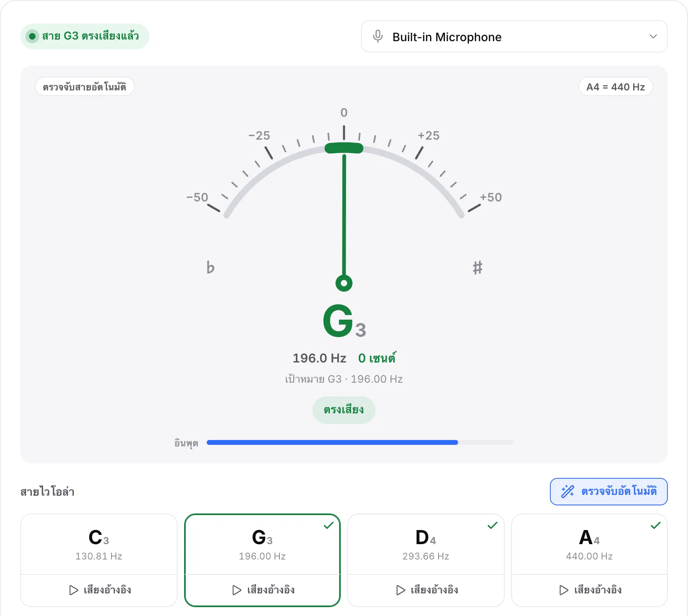688x616 pixels.
Task: Play the reference tone for D4
Action: pos(426,590)
